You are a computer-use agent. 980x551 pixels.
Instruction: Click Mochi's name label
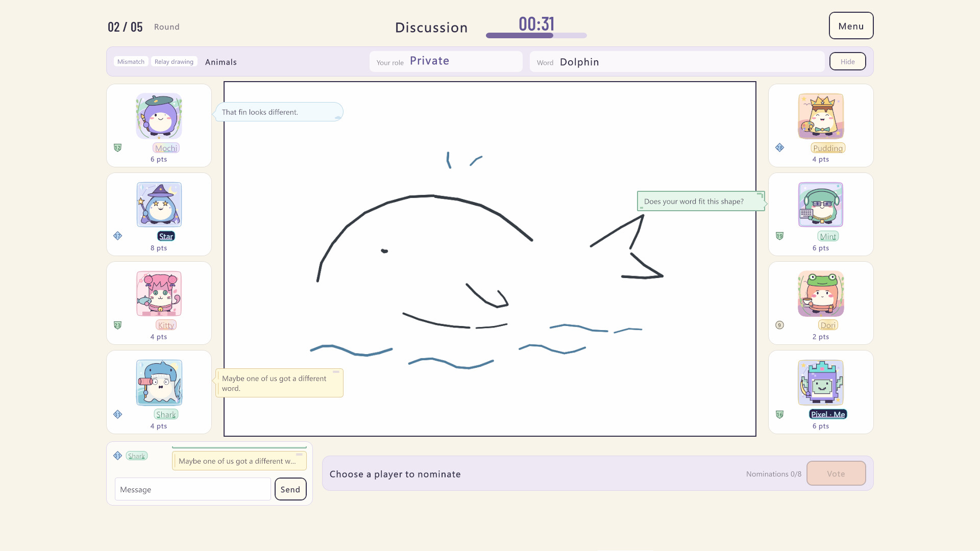[x=166, y=148]
